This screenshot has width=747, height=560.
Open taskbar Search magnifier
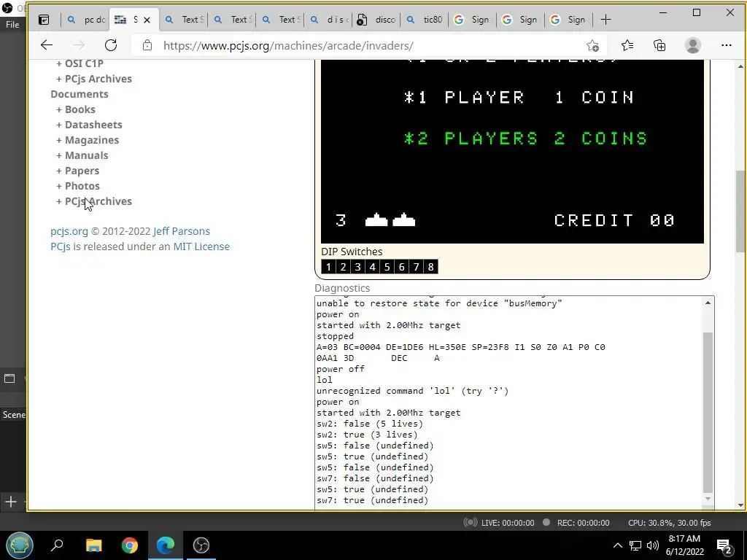[x=57, y=545]
